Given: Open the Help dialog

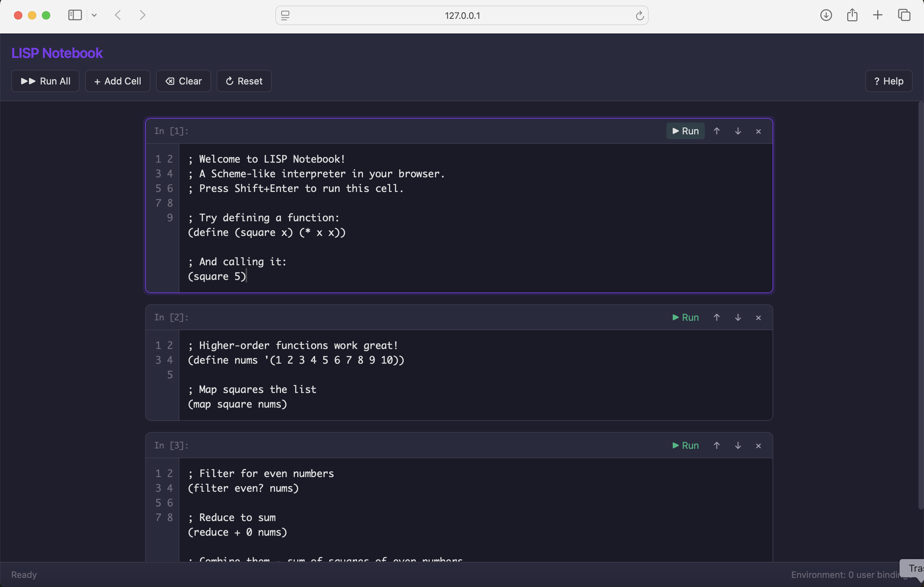Looking at the screenshot, I should (889, 81).
